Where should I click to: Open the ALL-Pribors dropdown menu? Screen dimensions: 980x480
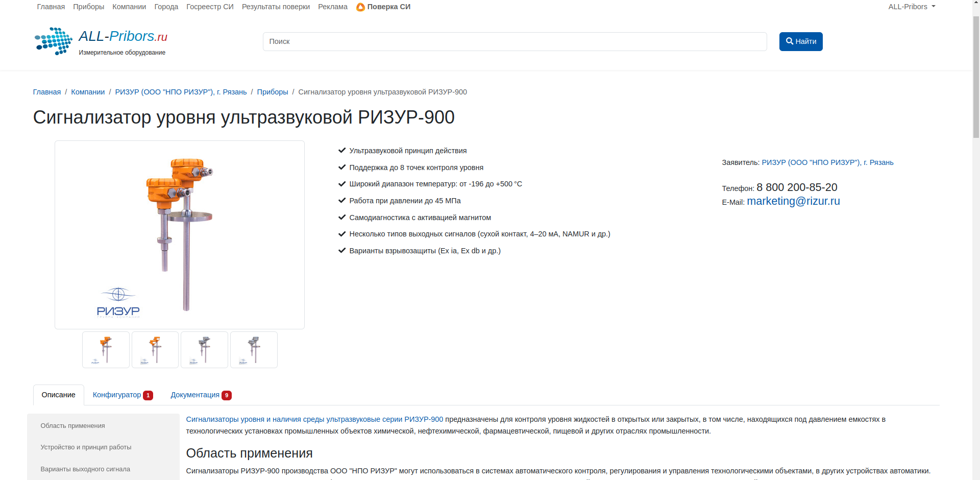click(x=912, y=7)
